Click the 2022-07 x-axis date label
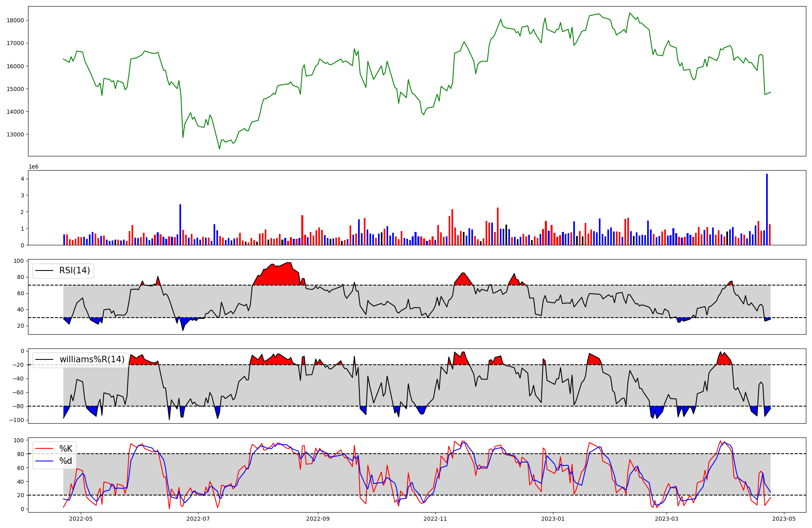 pos(198,519)
